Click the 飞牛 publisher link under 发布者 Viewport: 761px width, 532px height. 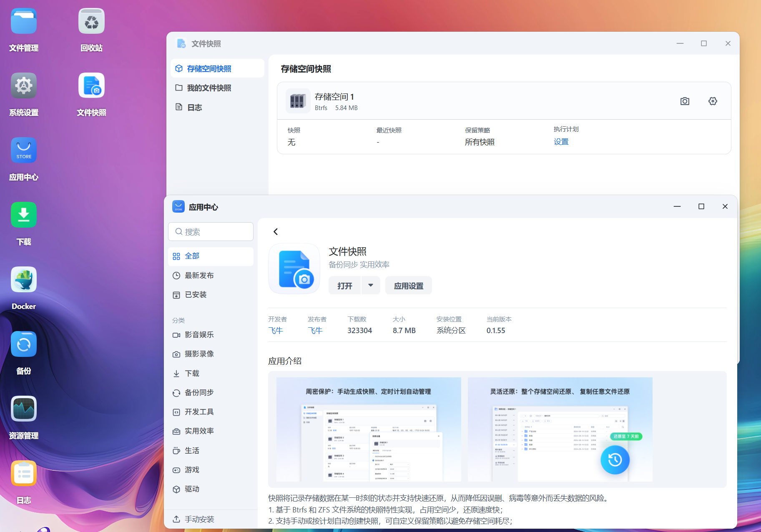pyautogui.click(x=315, y=331)
